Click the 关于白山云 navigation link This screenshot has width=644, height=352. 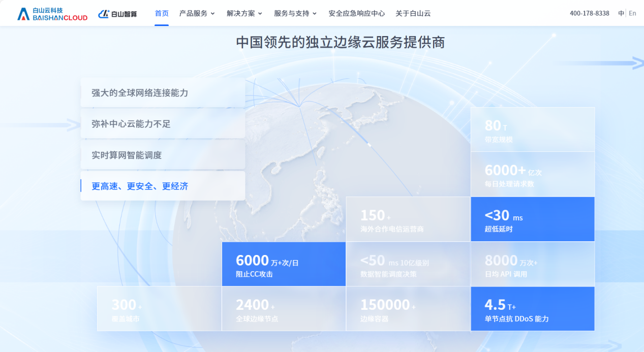412,13
